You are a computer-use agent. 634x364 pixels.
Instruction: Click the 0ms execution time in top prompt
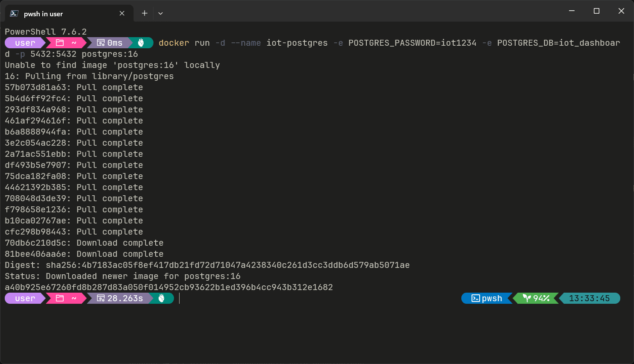110,43
